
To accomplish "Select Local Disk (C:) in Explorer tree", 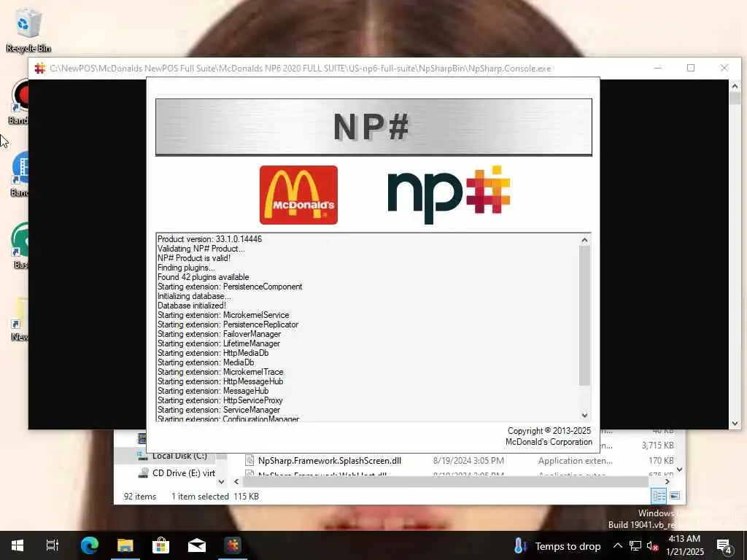I will coord(179,456).
